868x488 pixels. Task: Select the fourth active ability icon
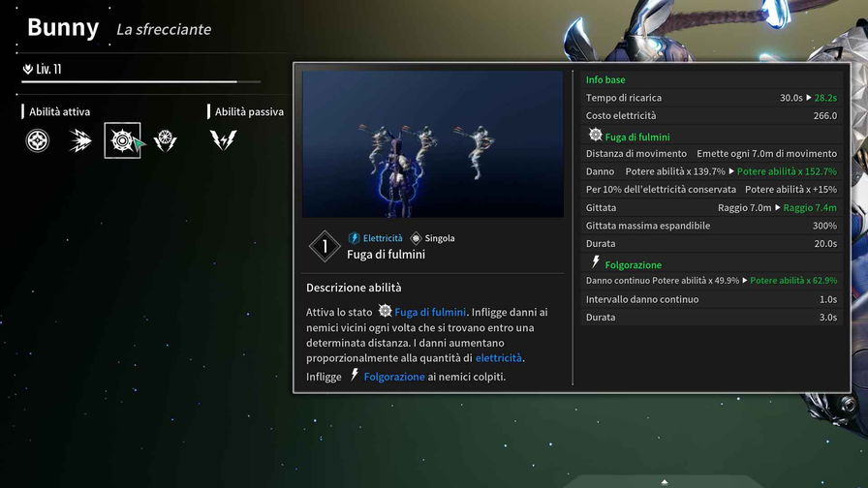165,141
